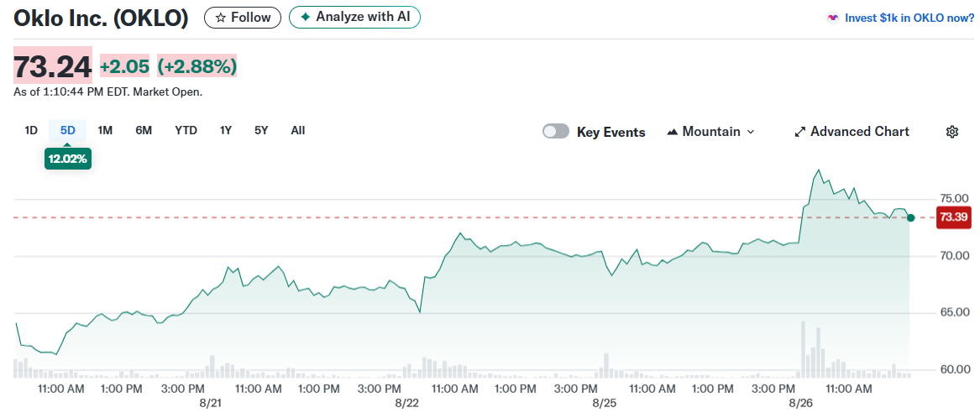Click the 12.02% return badge
Image resolution: width=980 pixels, height=413 pixels.
pos(67,159)
